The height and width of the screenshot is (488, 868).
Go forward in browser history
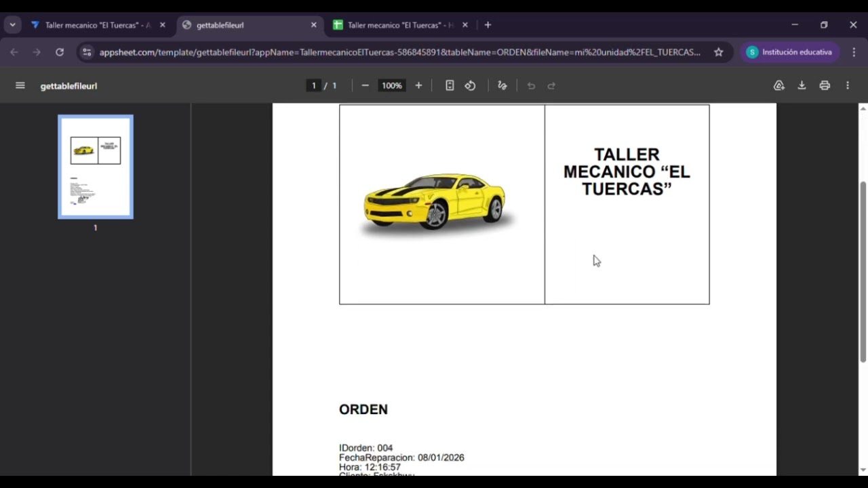pos(37,52)
